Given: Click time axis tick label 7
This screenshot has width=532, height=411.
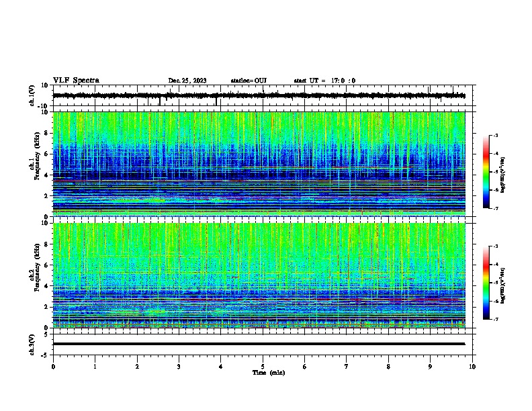Looking at the screenshot, I should click(347, 367).
